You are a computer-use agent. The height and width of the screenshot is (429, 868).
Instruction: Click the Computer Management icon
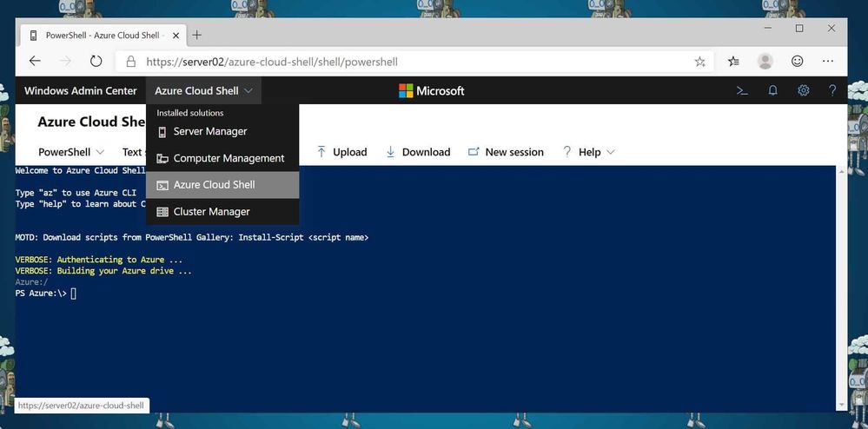click(x=162, y=158)
